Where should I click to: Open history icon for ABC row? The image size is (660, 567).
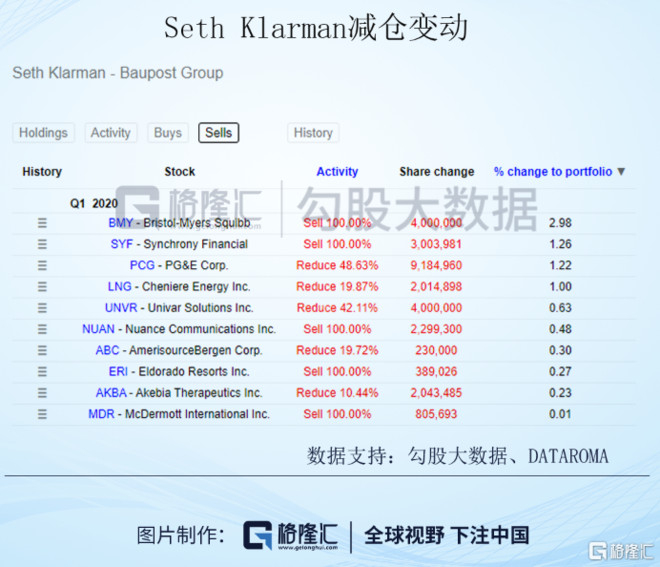pos(42,350)
